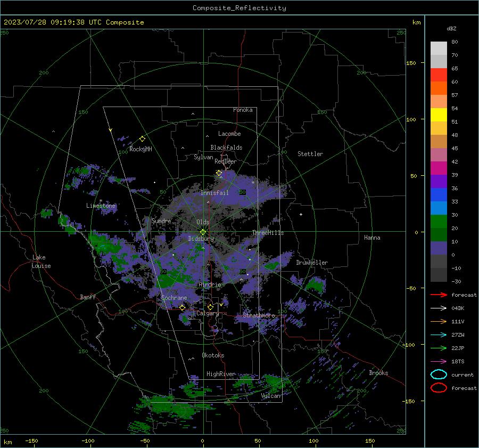Pick the darkest gray -30 dBZ swatch
479x448 pixels.
(439, 275)
